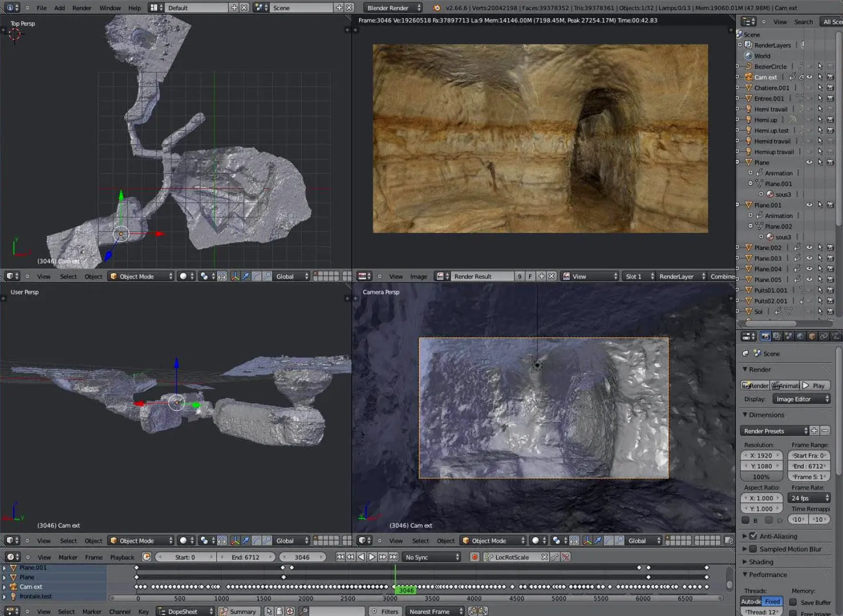
Task: Click the Blender info icon in top-left corner
Action: (x=11, y=7)
